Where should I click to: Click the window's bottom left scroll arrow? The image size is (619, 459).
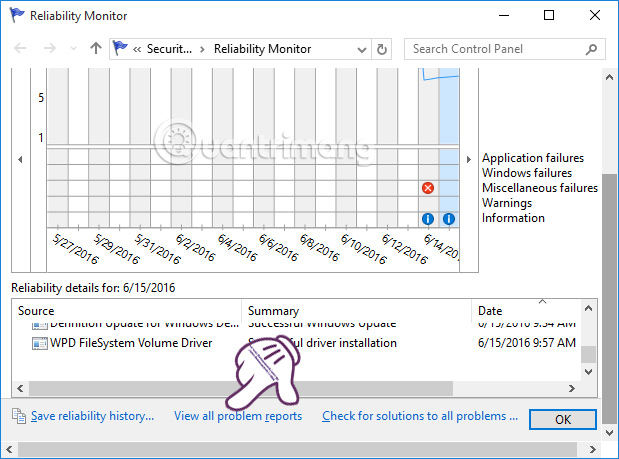click(x=9, y=449)
